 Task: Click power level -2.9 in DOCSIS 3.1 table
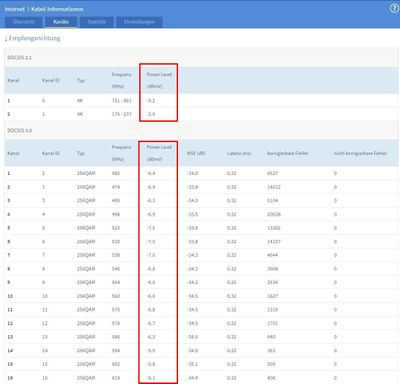coord(151,114)
